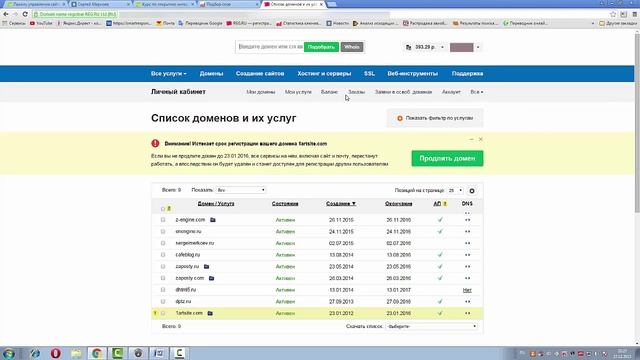Click the browser Back arrow
Image resolution: width=640 pixels, height=360 pixels.
pos(6,14)
